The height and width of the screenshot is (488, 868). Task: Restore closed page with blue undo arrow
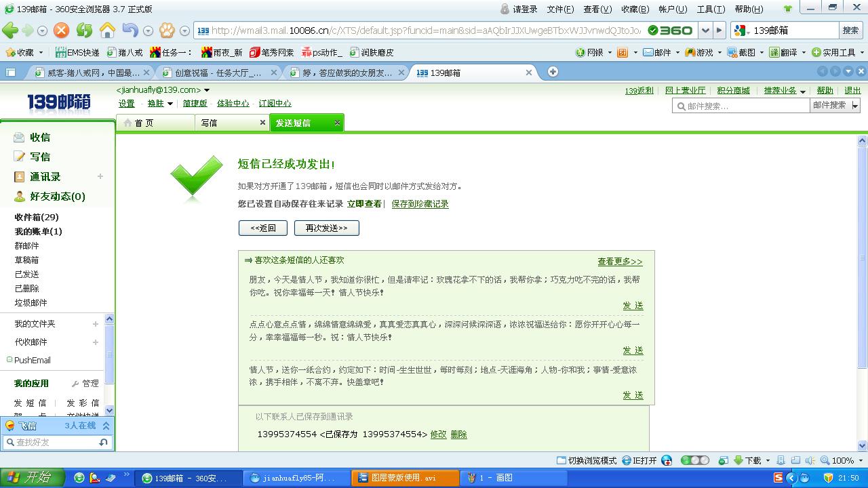130,30
